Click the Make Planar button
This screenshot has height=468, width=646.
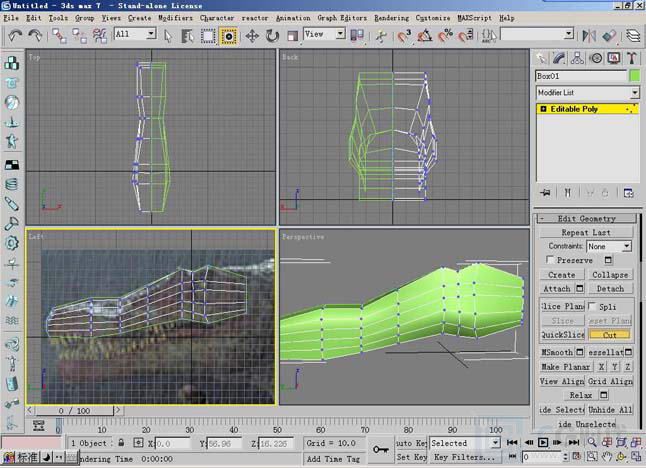coord(566,367)
